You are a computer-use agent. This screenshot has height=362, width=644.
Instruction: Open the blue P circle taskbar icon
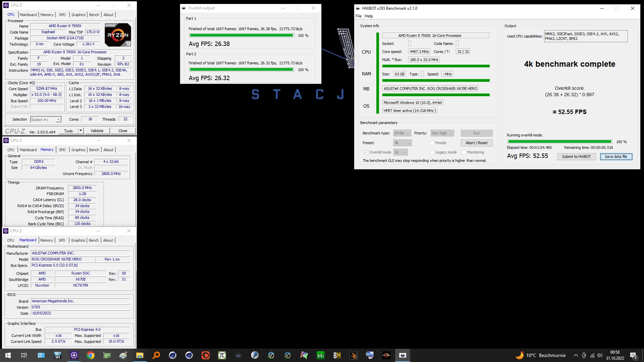point(255,355)
